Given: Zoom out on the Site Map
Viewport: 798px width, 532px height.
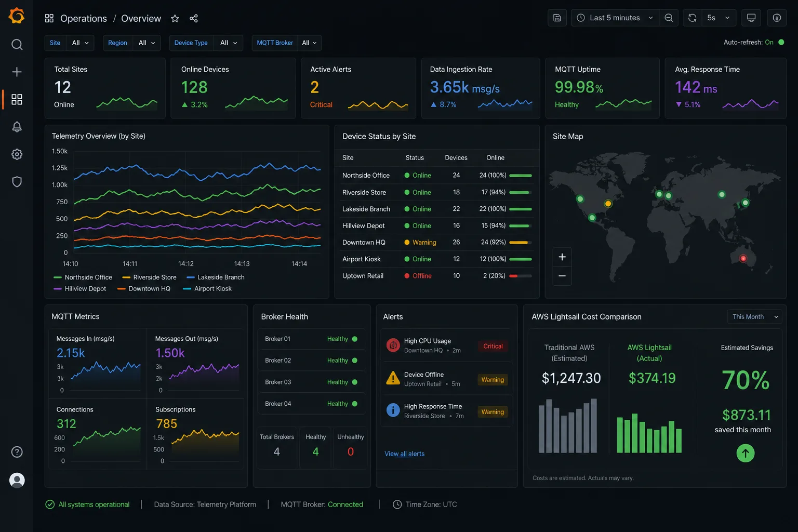Looking at the screenshot, I should click(562, 276).
